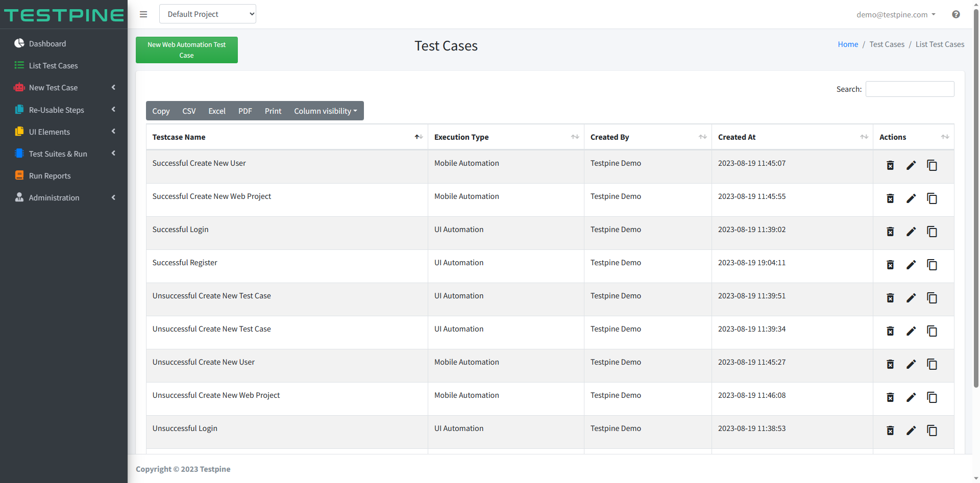980x483 pixels.
Task: Click the List Test Cases list icon
Action: click(x=19, y=65)
